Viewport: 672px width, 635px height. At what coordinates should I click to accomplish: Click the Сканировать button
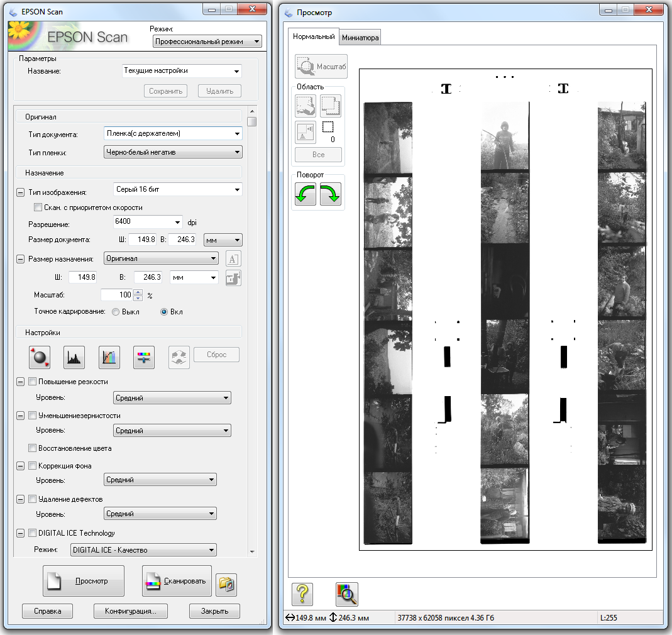(x=177, y=581)
